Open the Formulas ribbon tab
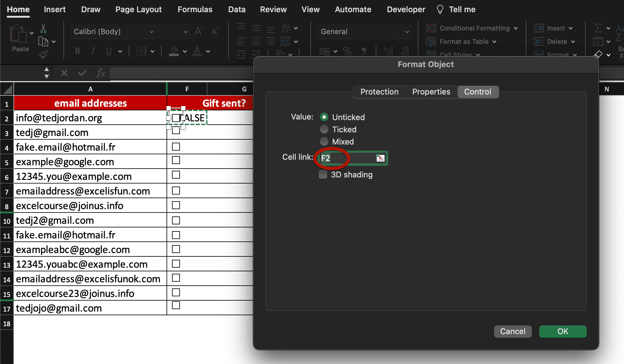This screenshot has width=624, height=364. [x=195, y=9]
